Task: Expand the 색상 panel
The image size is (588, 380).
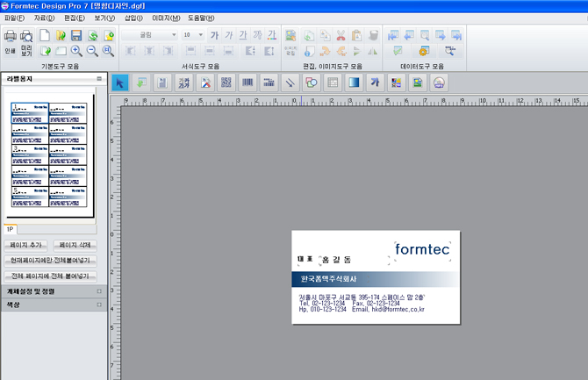Action: point(99,305)
